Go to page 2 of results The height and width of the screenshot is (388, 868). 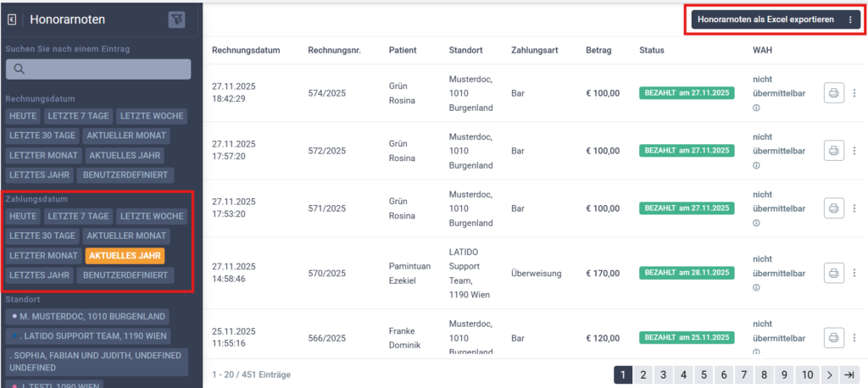643,374
